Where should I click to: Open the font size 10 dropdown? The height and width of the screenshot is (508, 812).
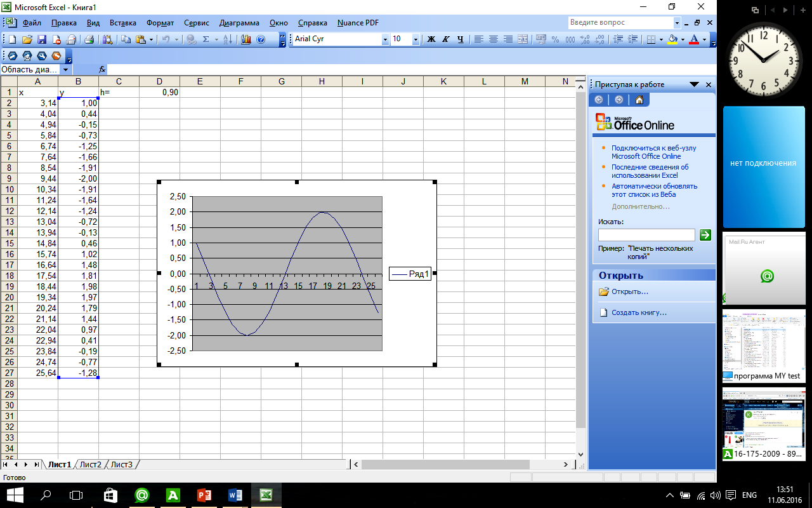click(x=416, y=39)
